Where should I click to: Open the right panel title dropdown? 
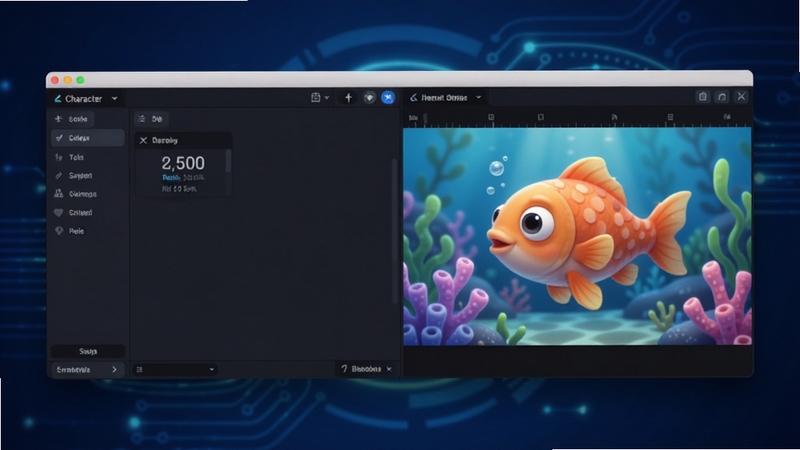tap(479, 97)
